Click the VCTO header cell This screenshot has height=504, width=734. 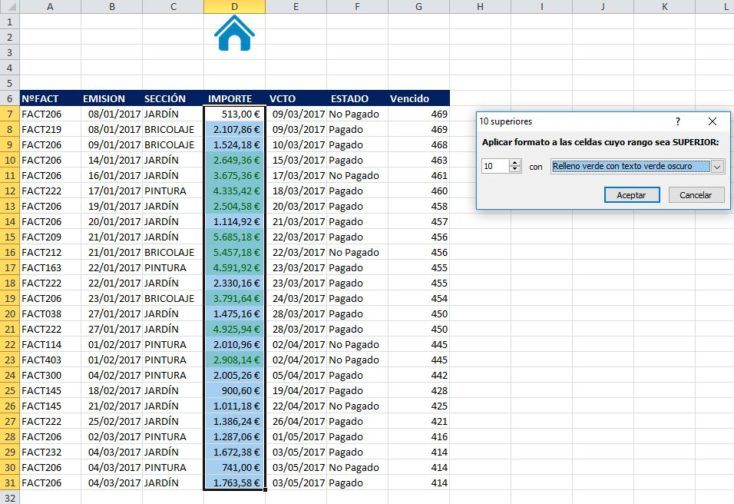coord(296,99)
